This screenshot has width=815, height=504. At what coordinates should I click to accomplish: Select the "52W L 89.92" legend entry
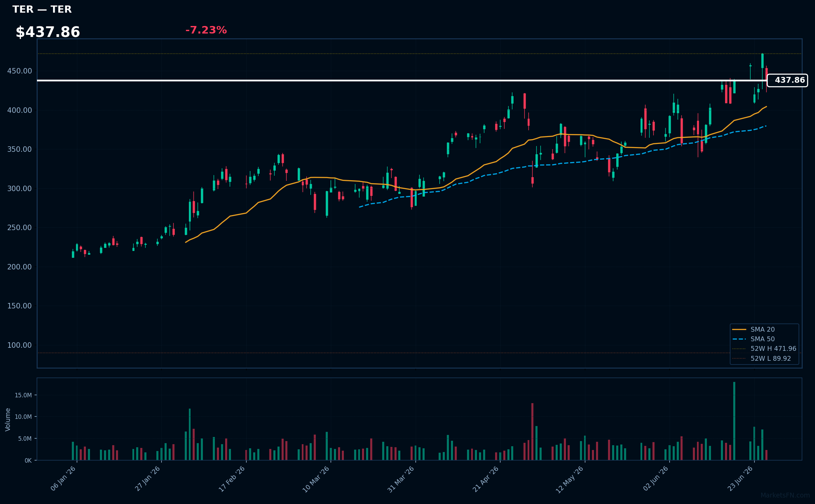(762, 358)
